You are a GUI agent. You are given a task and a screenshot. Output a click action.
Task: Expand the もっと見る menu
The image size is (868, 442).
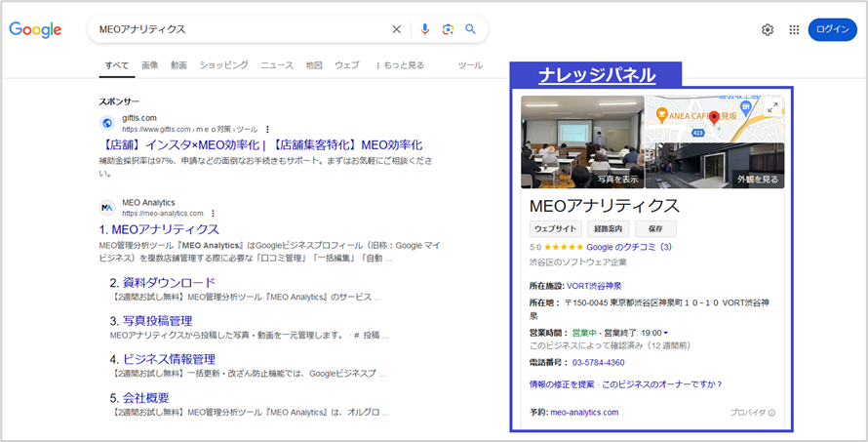coord(399,65)
